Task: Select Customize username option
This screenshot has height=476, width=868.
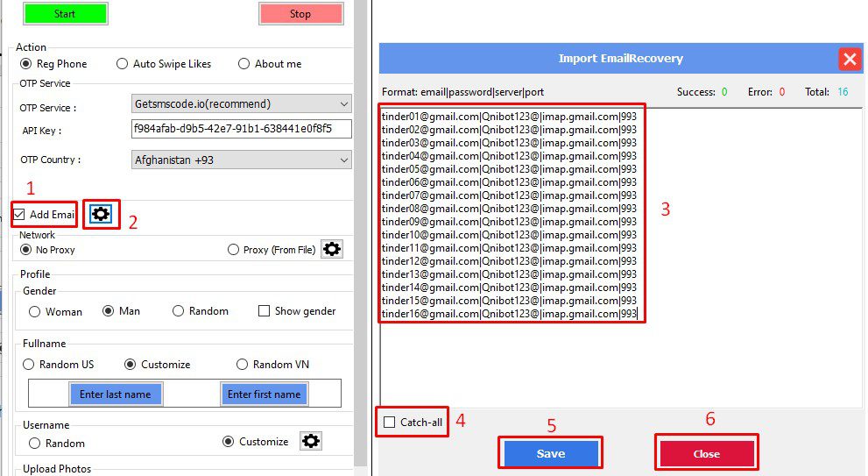Action: click(255, 442)
